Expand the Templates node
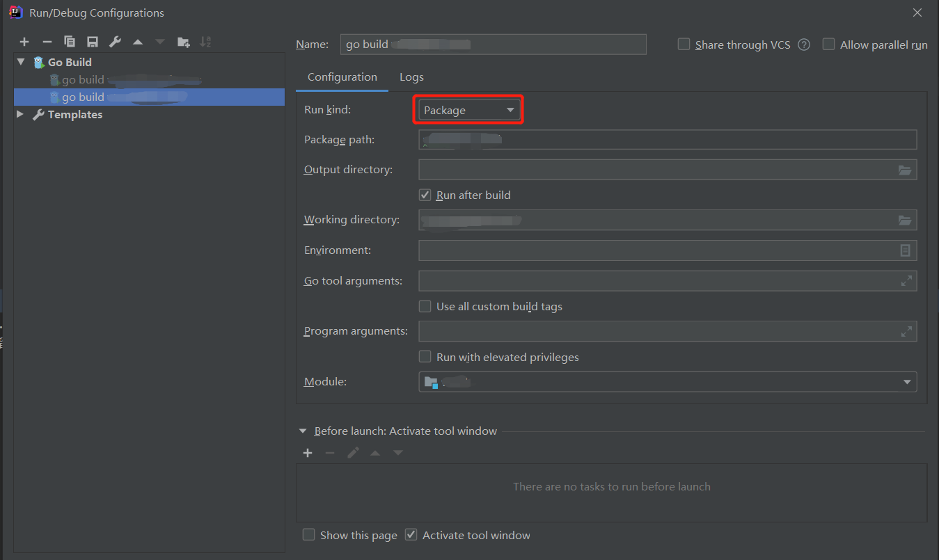The height and width of the screenshot is (560, 939). point(19,114)
